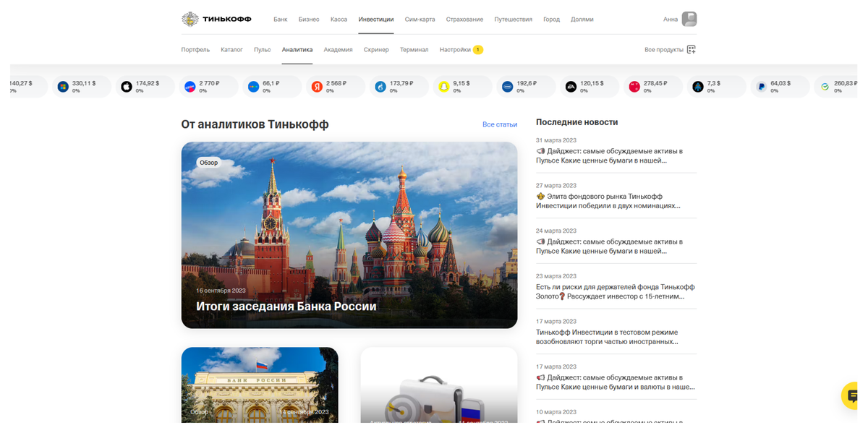Open the Страхование section
Image resolution: width=868 pixels, height=433 pixels.
[x=464, y=20]
